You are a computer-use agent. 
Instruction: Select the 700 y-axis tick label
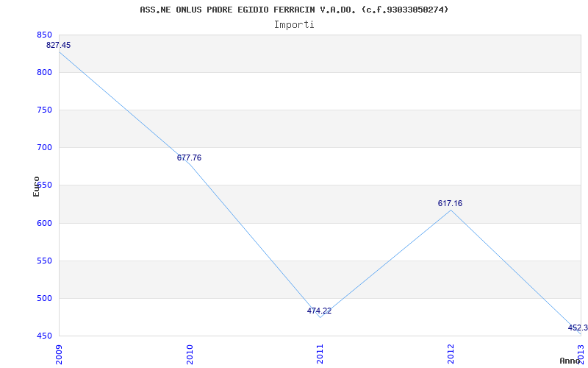pos(44,148)
